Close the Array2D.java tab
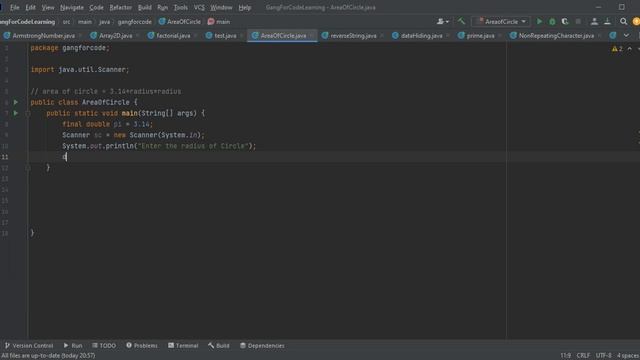This screenshot has height=360, width=640. pyautogui.click(x=137, y=36)
